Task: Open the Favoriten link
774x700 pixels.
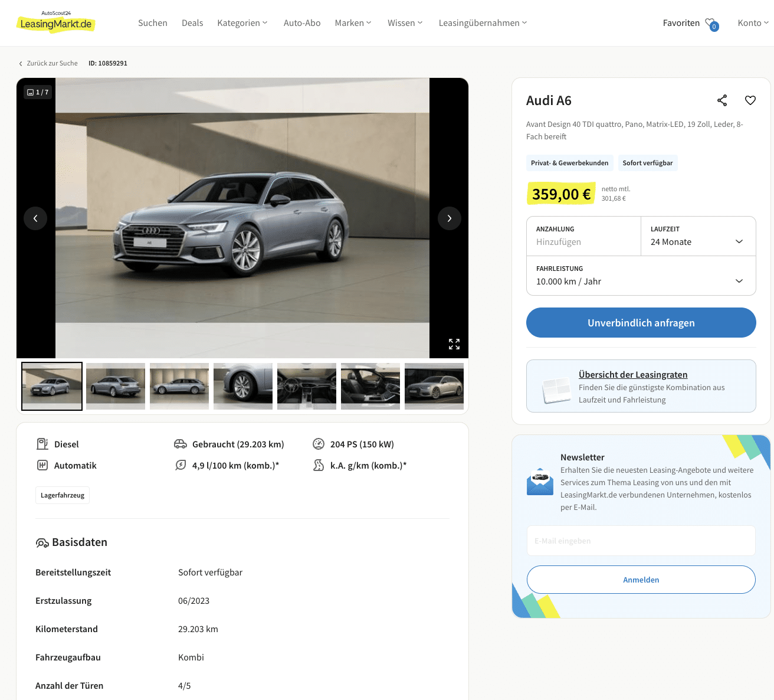Action: [681, 23]
